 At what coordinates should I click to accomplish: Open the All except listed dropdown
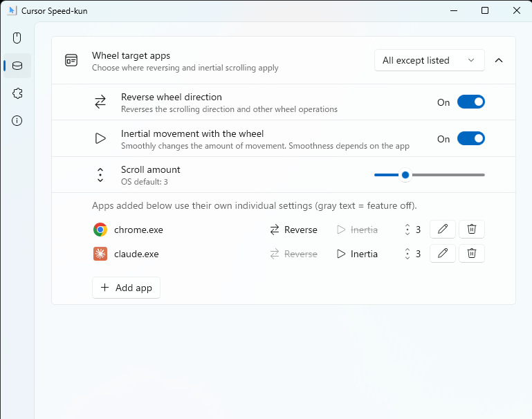[429, 60]
